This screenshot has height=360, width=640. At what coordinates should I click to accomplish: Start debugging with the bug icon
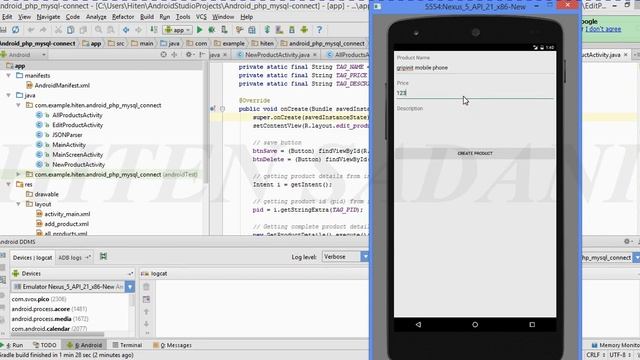(x=212, y=30)
